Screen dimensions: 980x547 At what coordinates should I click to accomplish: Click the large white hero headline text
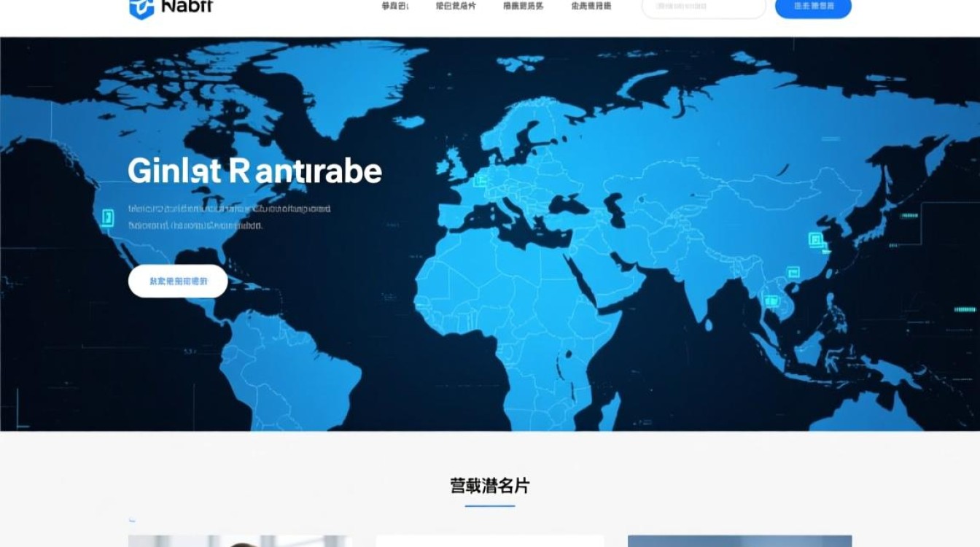pos(254,171)
